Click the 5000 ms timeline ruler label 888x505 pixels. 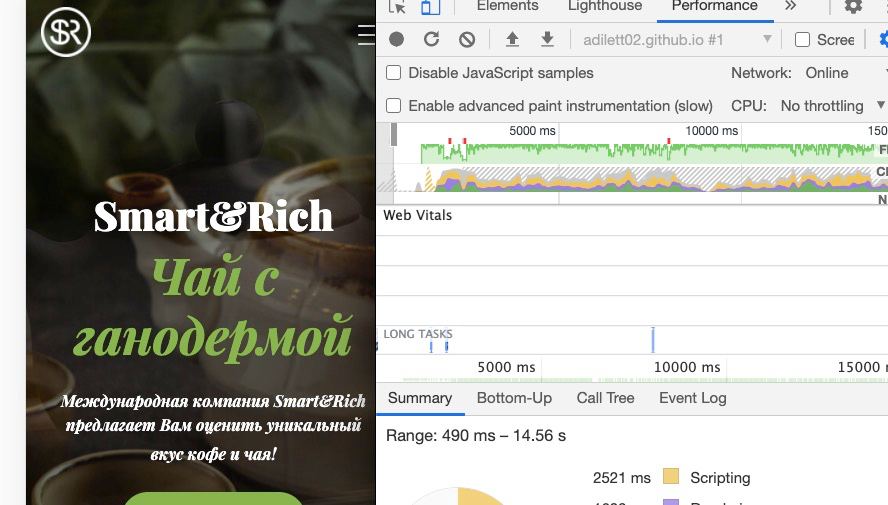506,367
